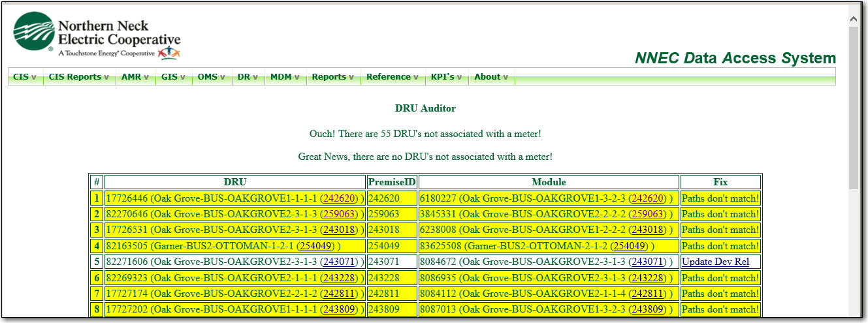Click the Update Dev Rel link
The image size is (868, 323).
[715, 262]
